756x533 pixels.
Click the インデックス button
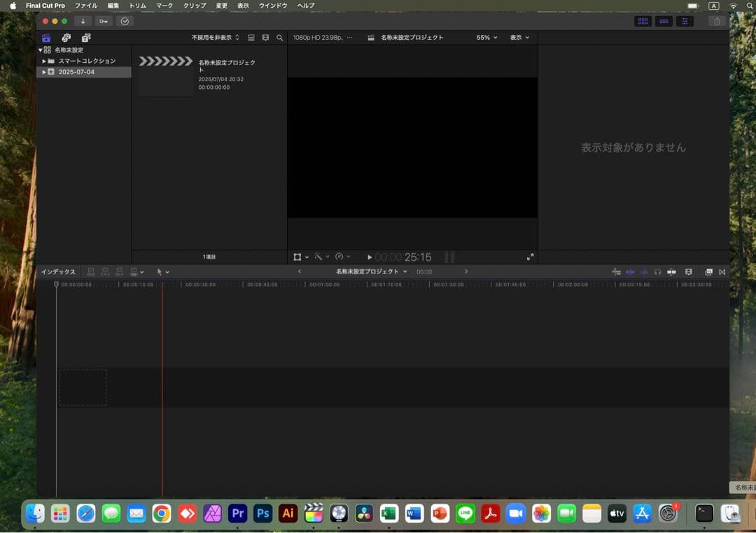tap(59, 271)
